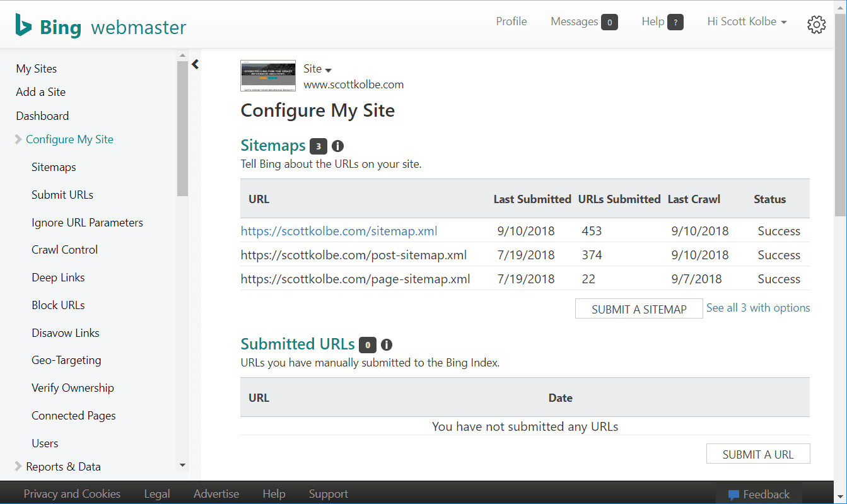Click the SUBMIT A SITEMAP button

click(x=639, y=309)
